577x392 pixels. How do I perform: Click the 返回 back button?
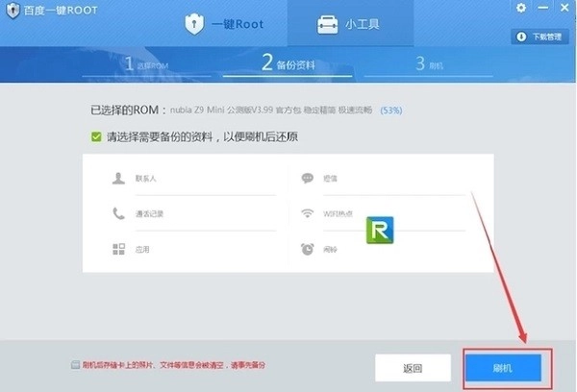coord(413,368)
